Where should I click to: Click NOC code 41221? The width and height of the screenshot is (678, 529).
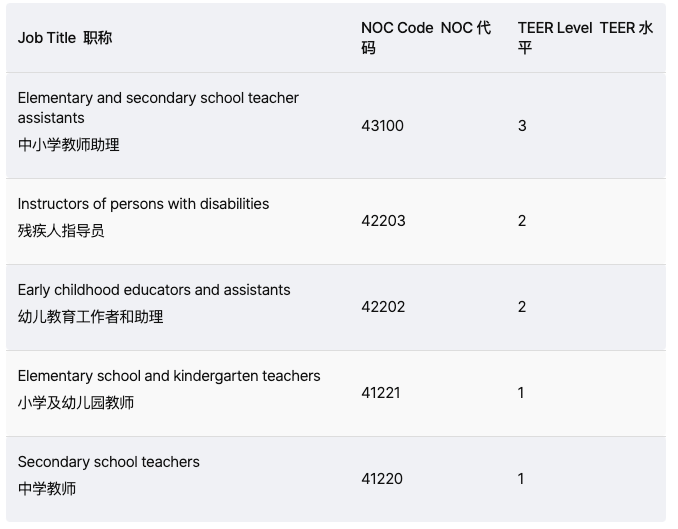[x=381, y=393]
